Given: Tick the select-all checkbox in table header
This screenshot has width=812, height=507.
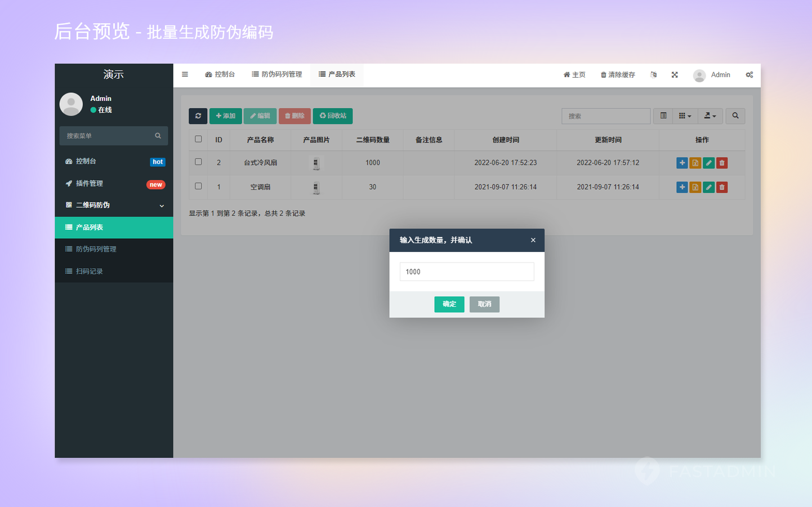Looking at the screenshot, I should pyautogui.click(x=198, y=139).
